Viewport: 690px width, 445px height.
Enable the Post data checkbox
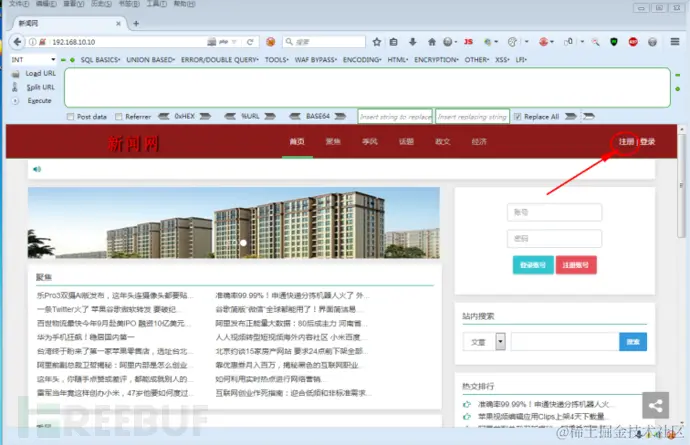point(70,117)
